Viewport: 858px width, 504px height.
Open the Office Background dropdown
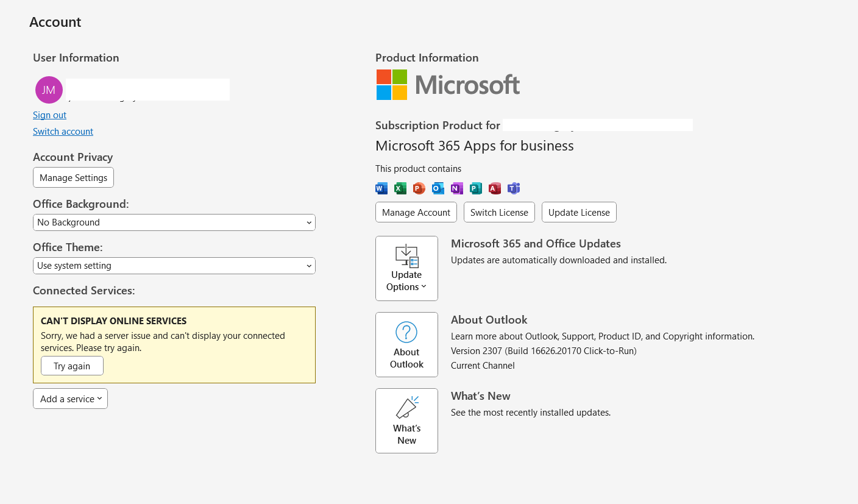(174, 222)
